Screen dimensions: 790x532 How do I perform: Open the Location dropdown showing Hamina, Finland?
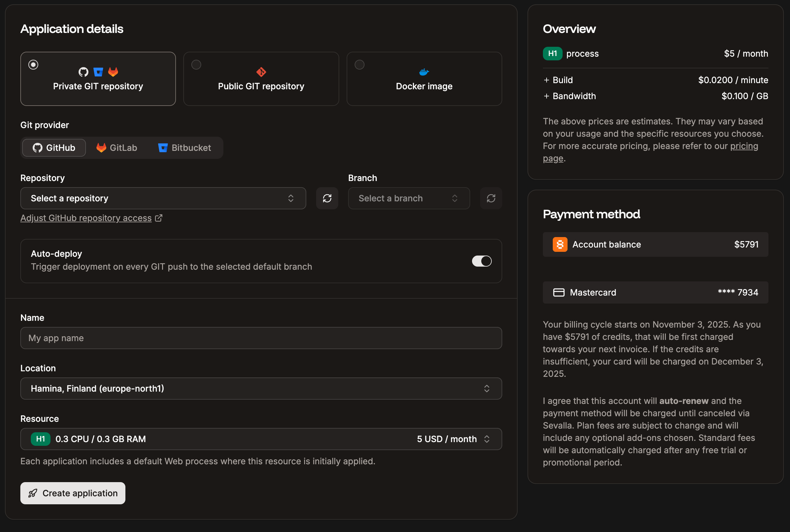(261, 389)
